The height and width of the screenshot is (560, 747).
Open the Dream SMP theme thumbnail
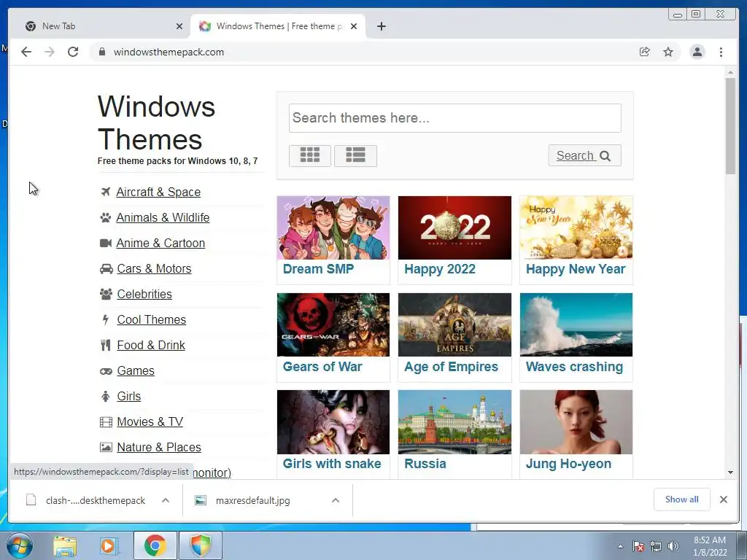point(333,227)
